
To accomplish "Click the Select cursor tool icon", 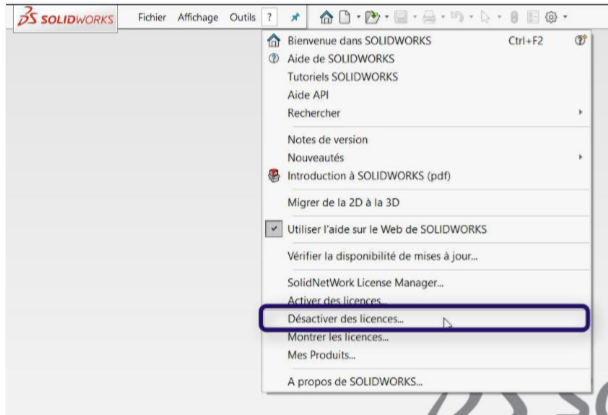I will pyautogui.click(x=485, y=17).
